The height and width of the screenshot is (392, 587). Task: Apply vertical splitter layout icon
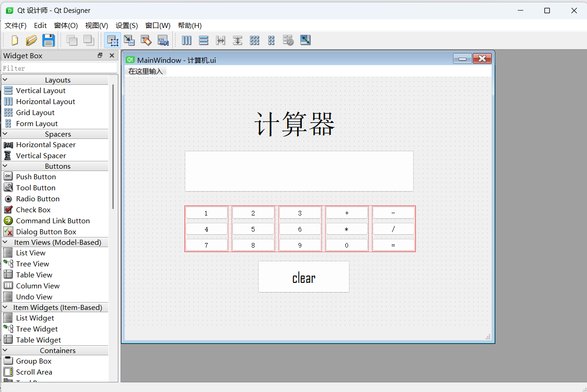point(238,40)
